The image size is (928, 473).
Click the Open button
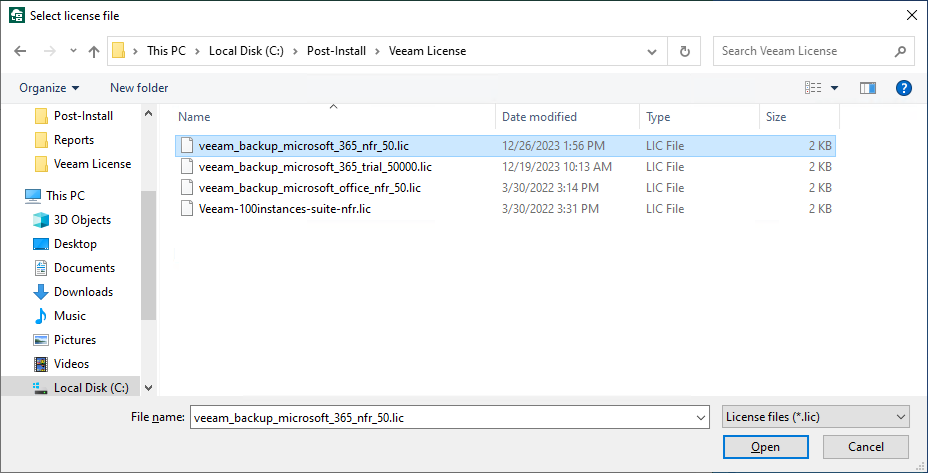coord(765,447)
